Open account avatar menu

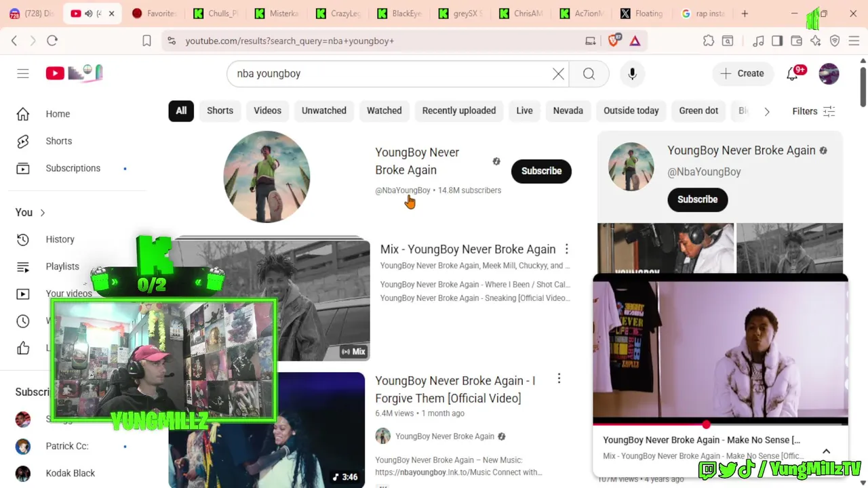pos(829,73)
